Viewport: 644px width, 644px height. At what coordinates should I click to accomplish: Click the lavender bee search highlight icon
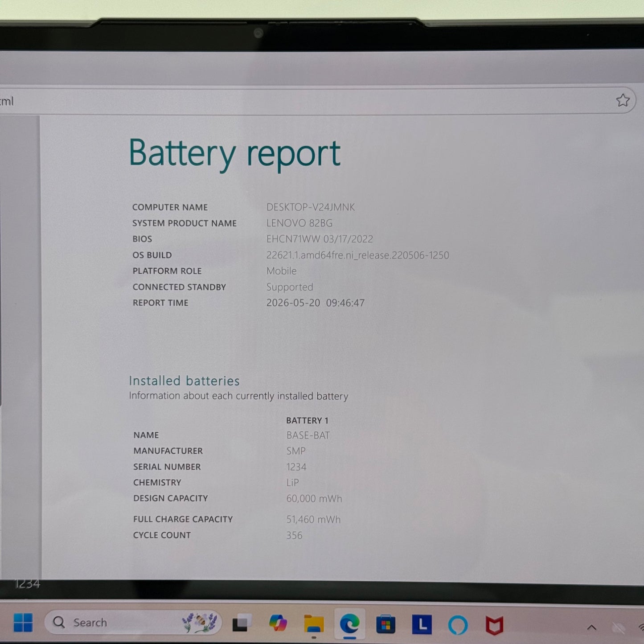[x=199, y=622]
